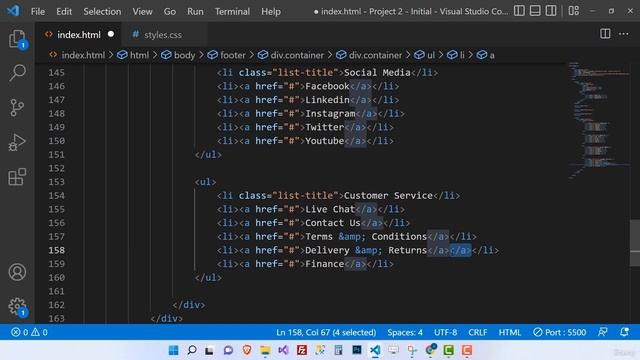The image size is (640, 360).
Task: Toggle the secondary side bar
Action: point(551,11)
